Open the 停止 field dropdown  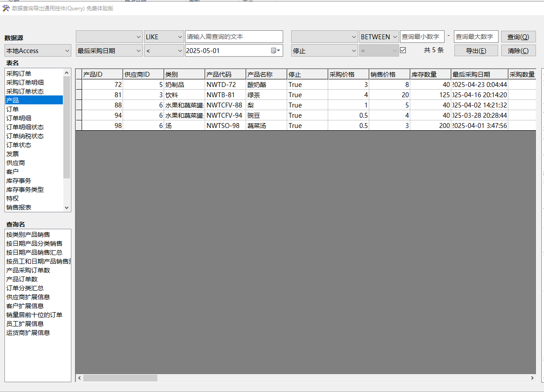pyautogui.click(x=324, y=50)
